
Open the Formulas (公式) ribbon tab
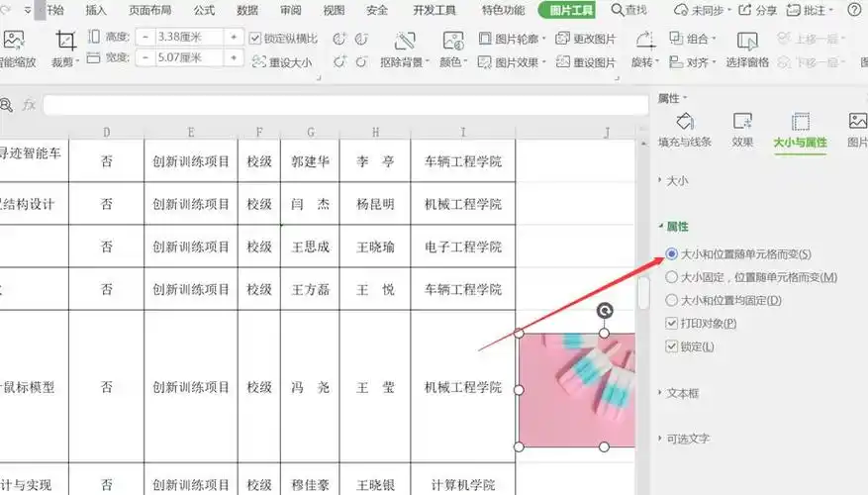point(204,10)
